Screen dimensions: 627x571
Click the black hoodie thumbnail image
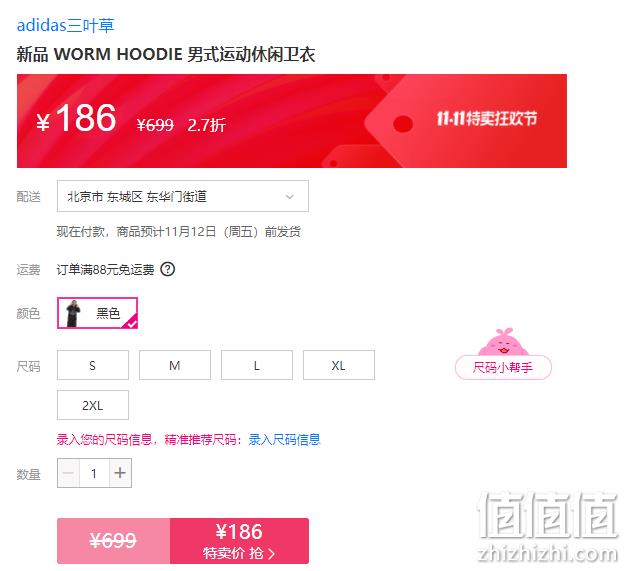[x=73, y=313]
